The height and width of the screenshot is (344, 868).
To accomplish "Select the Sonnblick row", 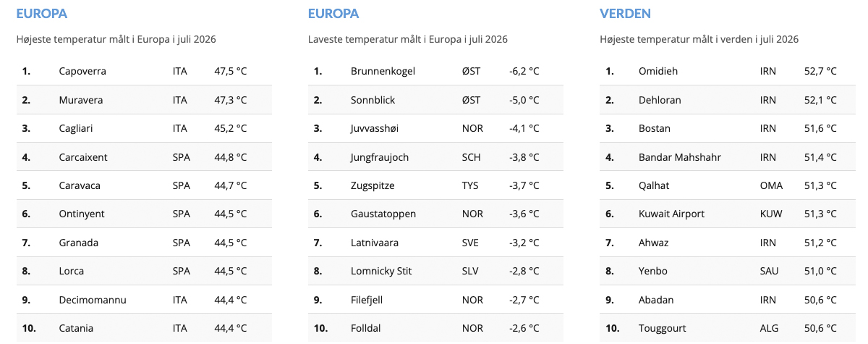I will point(435,100).
